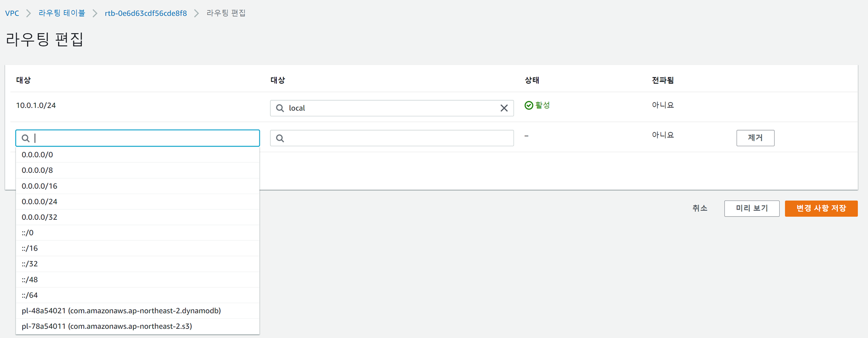The width and height of the screenshot is (868, 338).
Task: Select the ::/0 IPv6 option
Action: [x=28, y=233]
